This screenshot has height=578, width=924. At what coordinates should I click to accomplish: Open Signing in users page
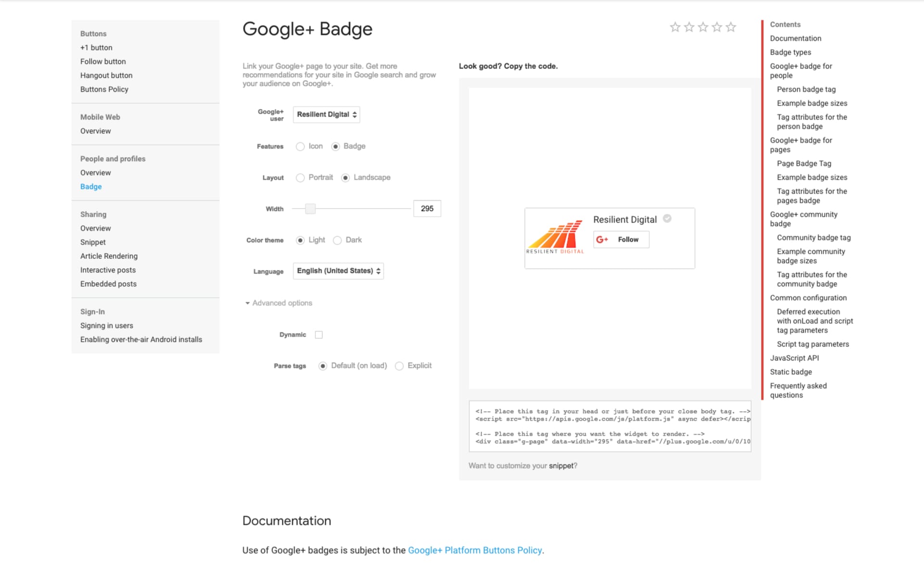(107, 326)
